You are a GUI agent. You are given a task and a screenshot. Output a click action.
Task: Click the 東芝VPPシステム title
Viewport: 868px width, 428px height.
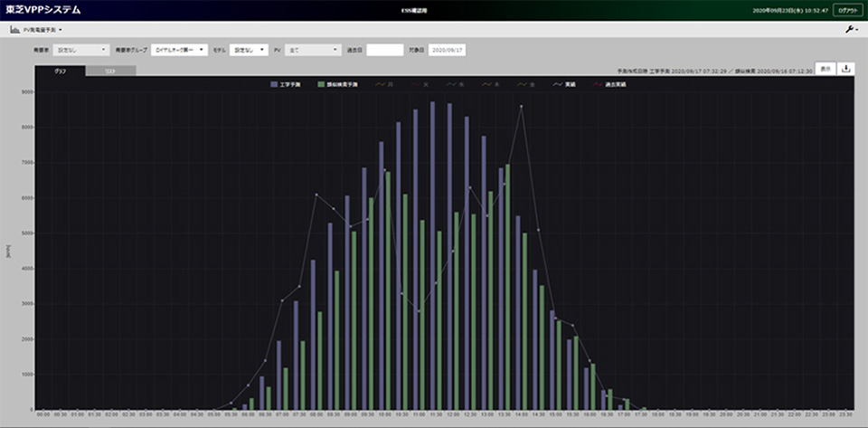click(x=43, y=10)
